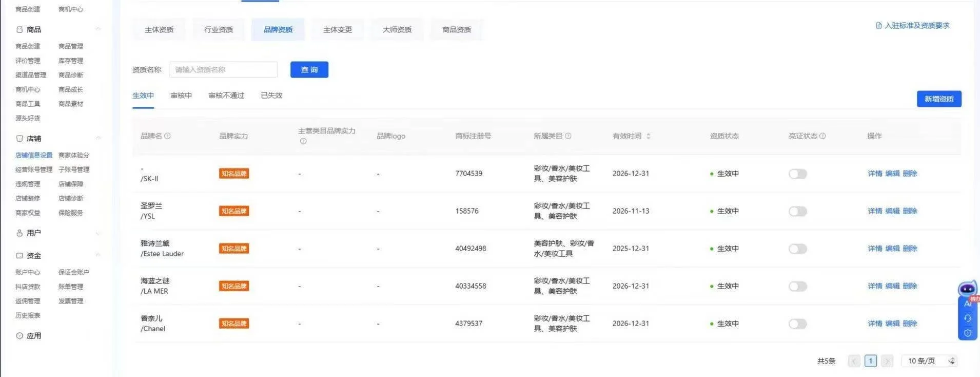Toggle 亮证状态 switch for SK-II row

[798, 174]
